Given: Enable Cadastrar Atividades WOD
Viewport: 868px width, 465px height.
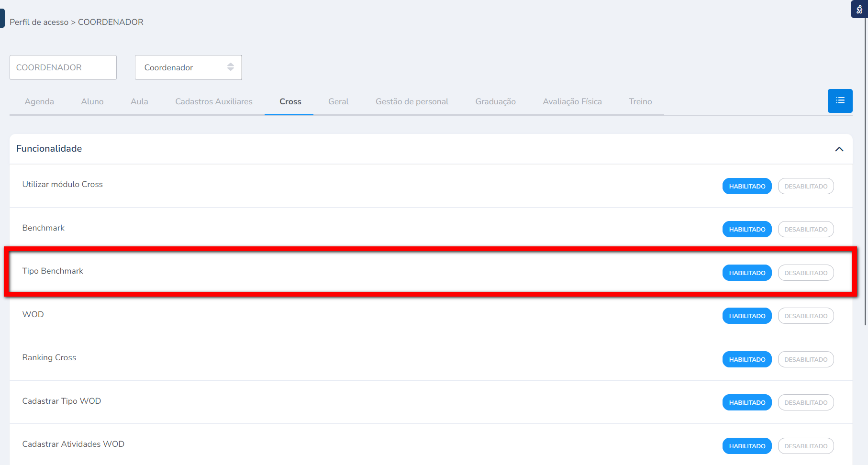Looking at the screenshot, I should pos(746,446).
